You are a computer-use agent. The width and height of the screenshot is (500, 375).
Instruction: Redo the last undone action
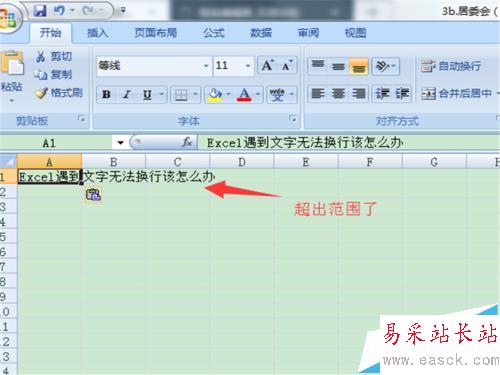click(x=89, y=11)
